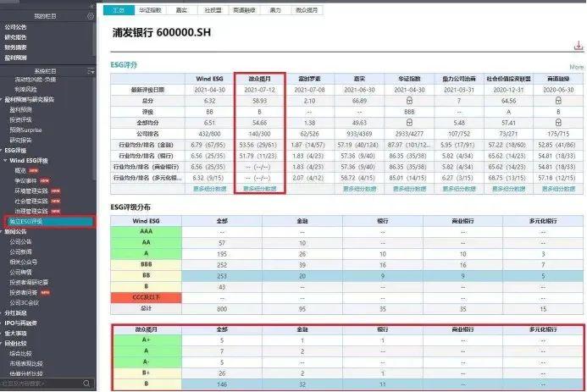Open 公司公告 under 我的栏目
The height and width of the screenshot is (392, 587).
15,27
